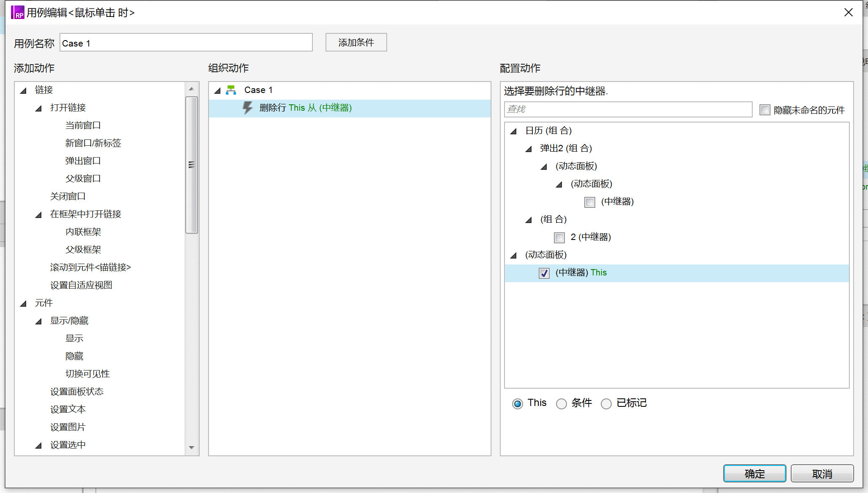Click the 添加动作 scrollbar up arrow

tap(192, 89)
